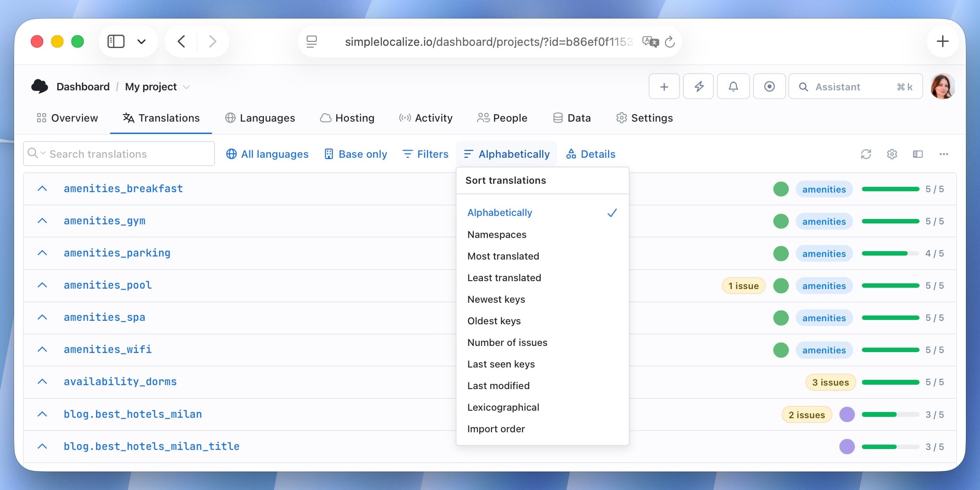Click the amenities_parking progress bar
This screenshot has height=490, width=980.
(890, 253)
